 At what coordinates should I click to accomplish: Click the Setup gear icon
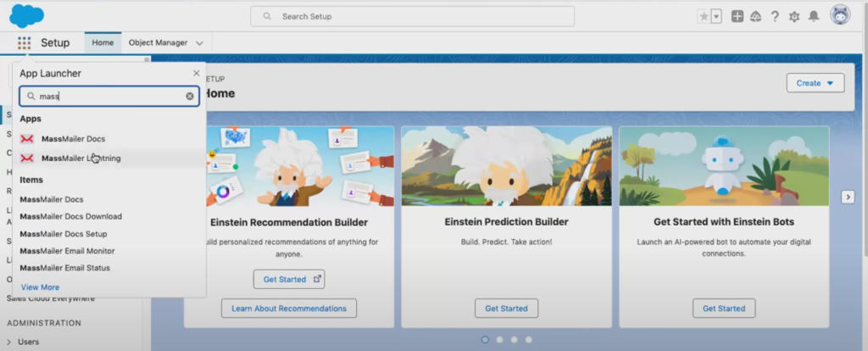point(794,16)
